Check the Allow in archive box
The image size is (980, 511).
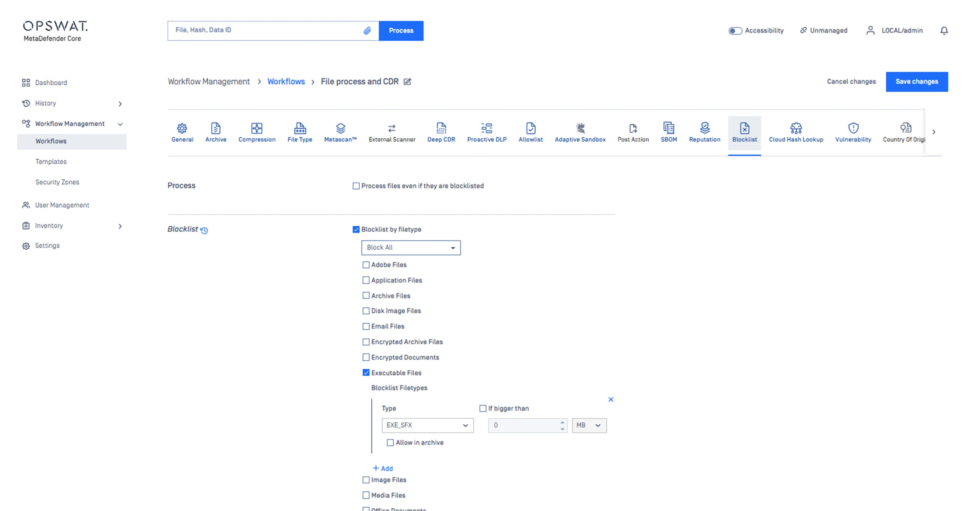[x=390, y=443]
